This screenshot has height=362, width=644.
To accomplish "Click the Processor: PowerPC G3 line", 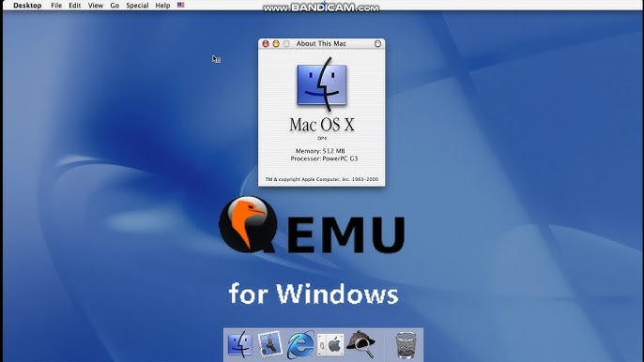I will pos(324,158).
